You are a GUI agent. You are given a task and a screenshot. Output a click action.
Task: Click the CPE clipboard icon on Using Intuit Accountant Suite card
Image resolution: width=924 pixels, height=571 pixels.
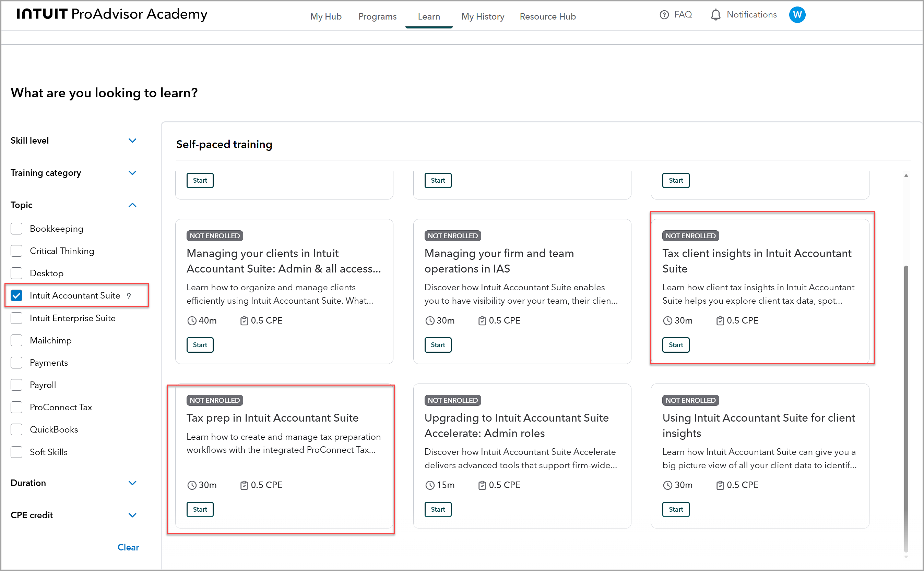pos(720,485)
